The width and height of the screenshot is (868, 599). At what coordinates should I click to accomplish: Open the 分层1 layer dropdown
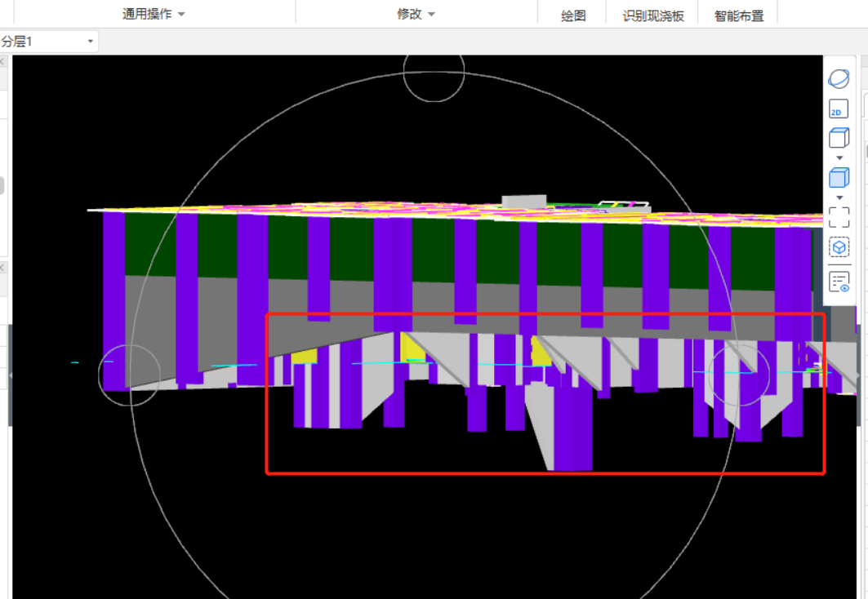click(49, 42)
